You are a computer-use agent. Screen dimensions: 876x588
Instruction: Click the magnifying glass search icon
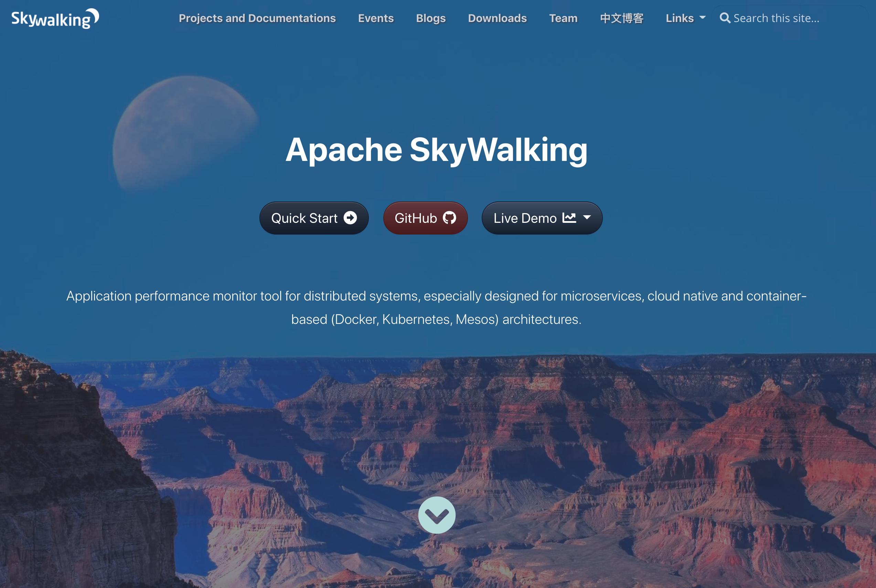coord(725,18)
